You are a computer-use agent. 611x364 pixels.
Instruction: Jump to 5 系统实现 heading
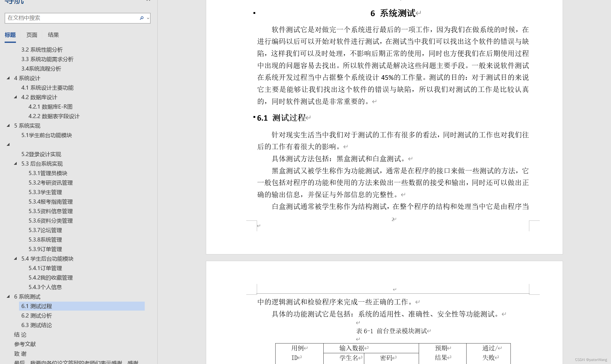pyautogui.click(x=27, y=126)
